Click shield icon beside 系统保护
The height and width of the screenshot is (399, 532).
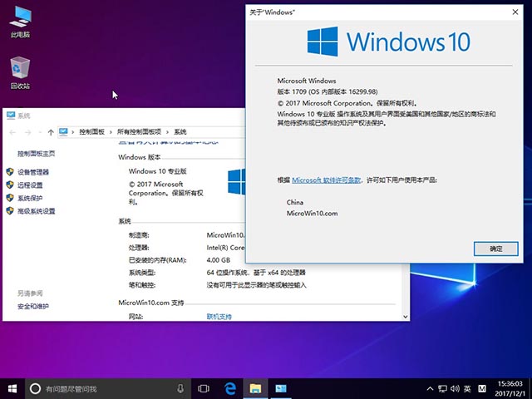(10, 198)
